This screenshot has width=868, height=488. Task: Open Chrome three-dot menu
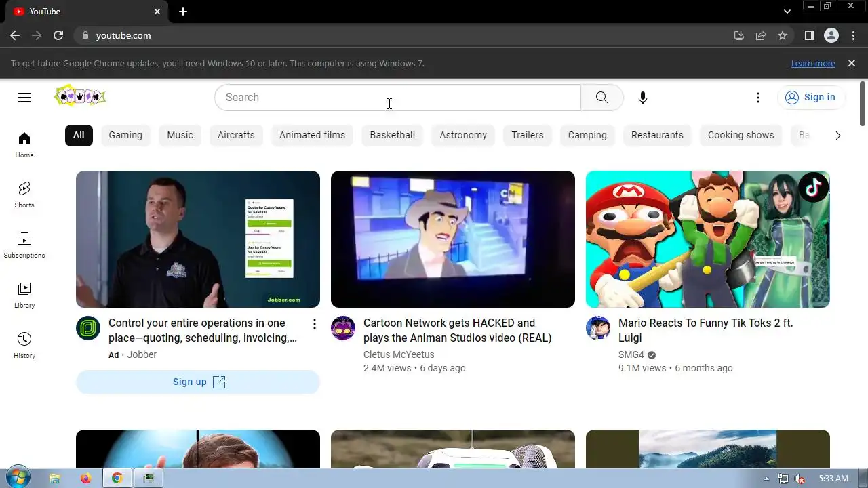(x=852, y=35)
